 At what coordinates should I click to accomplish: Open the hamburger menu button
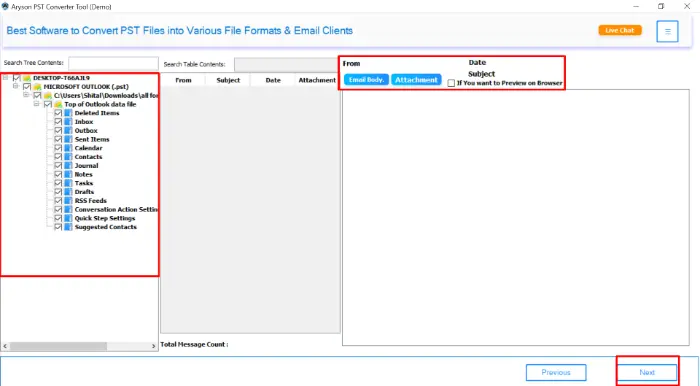667,31
